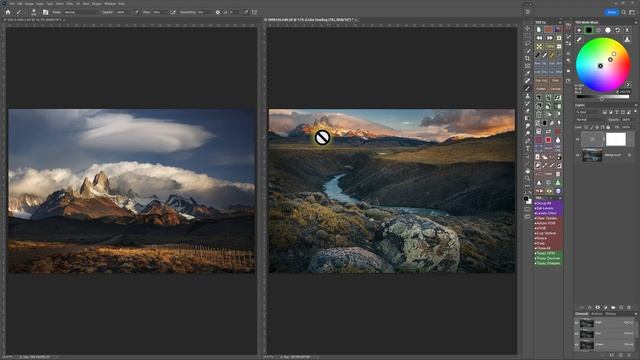
Task: Open the Window menu
Action: tap(110, 4)
